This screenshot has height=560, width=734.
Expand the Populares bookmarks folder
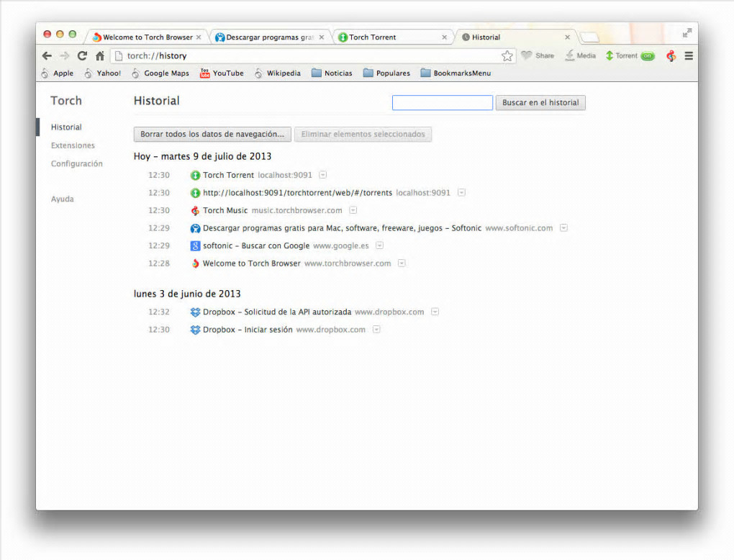(386, 73)
